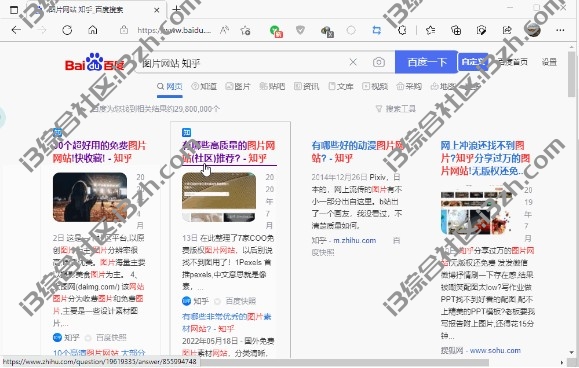Open the Settings and more ellipsis menu
Image resolution: width=579 pixels, height=368 pixels.
click(x=560, y=30)
